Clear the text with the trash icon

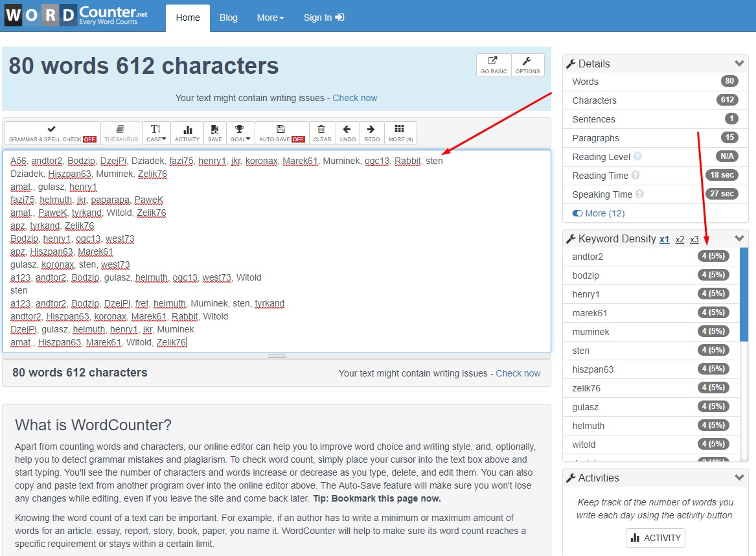coord(322,133)
